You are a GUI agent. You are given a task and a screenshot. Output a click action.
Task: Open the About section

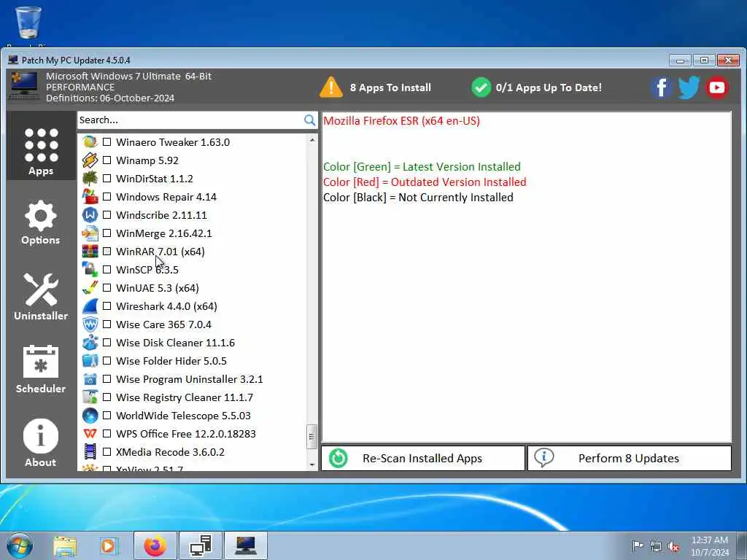(41, 443)
